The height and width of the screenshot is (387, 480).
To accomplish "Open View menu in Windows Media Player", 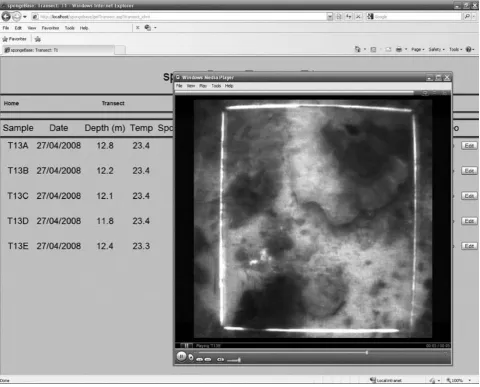I will coord(191,86).
